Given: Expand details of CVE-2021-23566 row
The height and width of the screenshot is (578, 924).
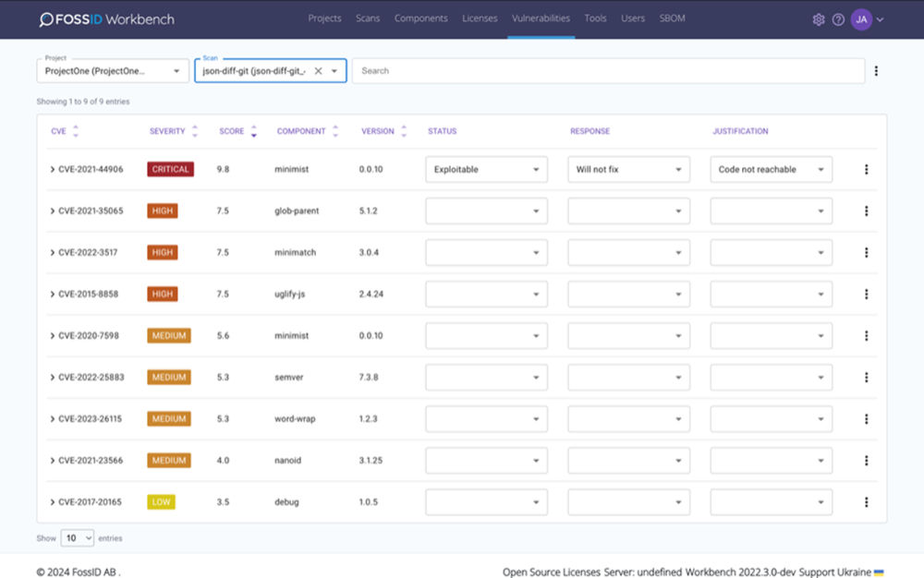Looking at the screenshot, I should pos(53,461).
